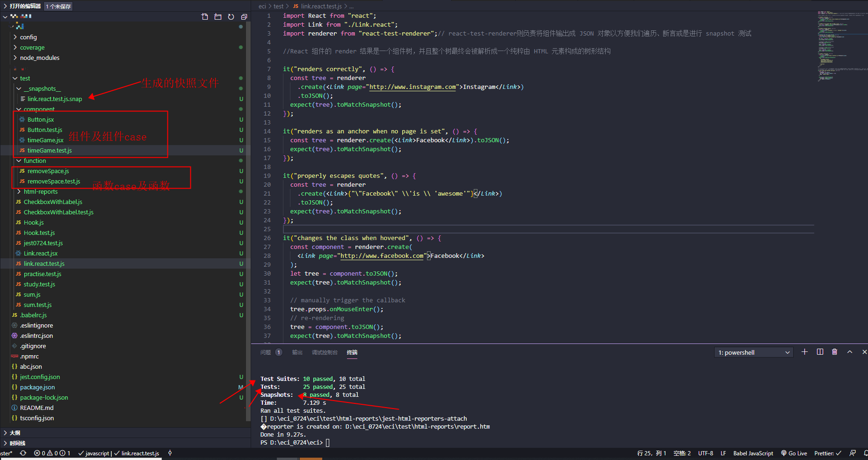Add a new terminal with the plus icon
The image size is (868, 460).
pyautogui.click(x=804, y=352)
